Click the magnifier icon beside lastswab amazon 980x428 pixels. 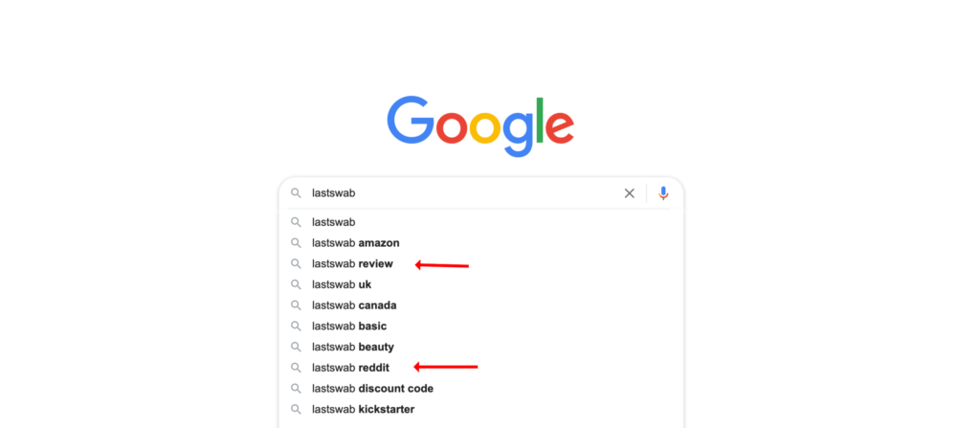pyautogui.click(x=296, y=243)
